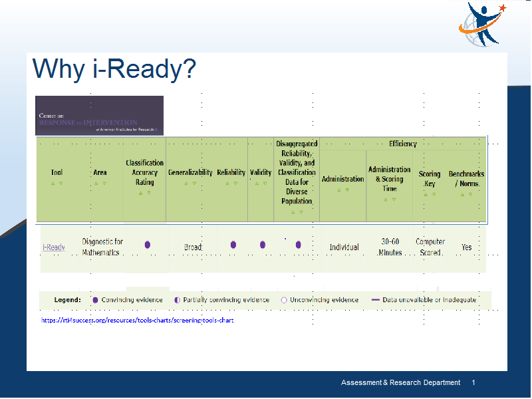Viewport: 532px width, 399px height.
Task: Click the purple dot in Classification Accuracy column
Action: tap(147, 245)
